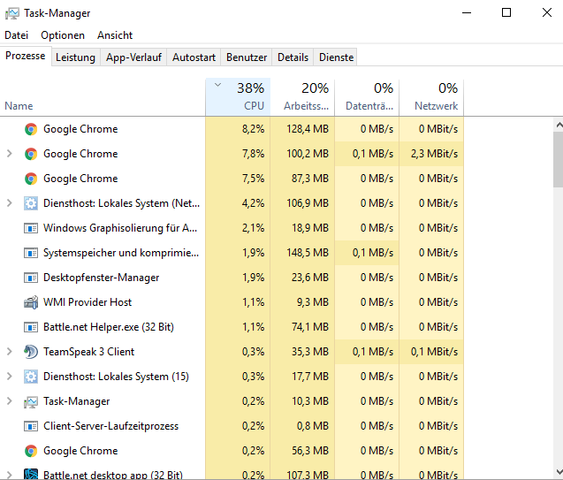Click the TeamSpeak 3 Client icon

(x=31, y=352)
